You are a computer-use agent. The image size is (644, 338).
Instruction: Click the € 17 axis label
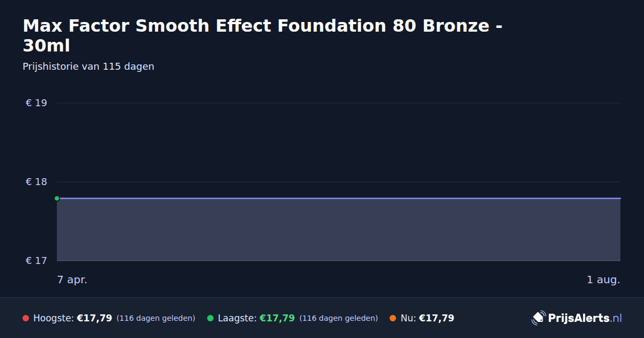point(36,261)
